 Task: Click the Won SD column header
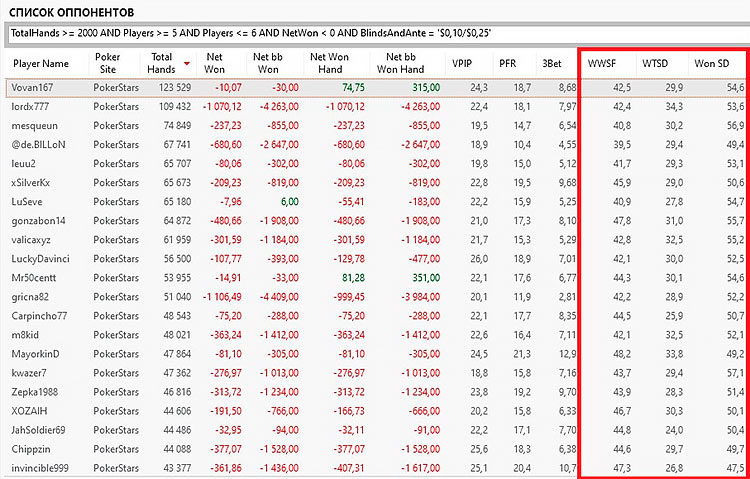click(x=713, y=64)
